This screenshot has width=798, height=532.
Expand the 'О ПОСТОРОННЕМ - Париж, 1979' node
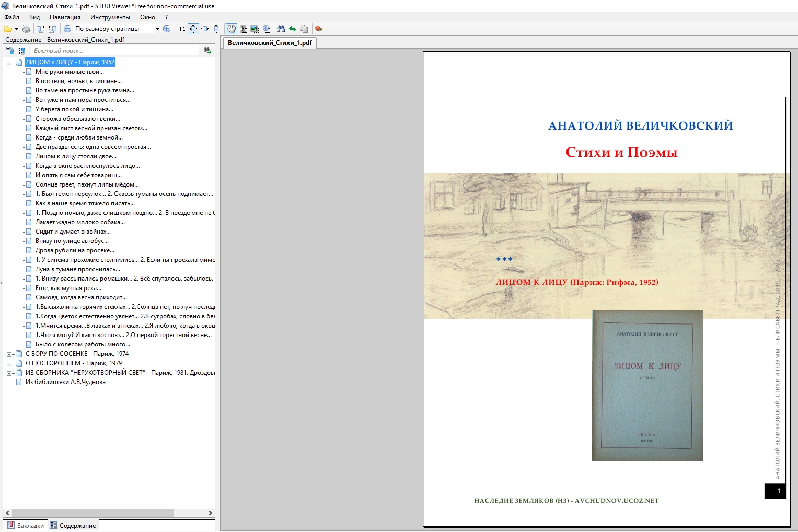[9, 363]
